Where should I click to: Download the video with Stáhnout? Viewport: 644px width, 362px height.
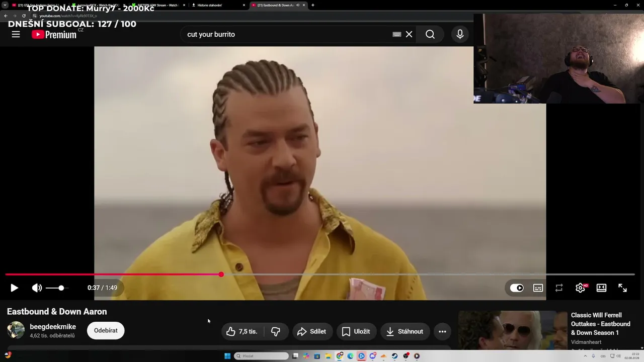click(x=405, y=331)
